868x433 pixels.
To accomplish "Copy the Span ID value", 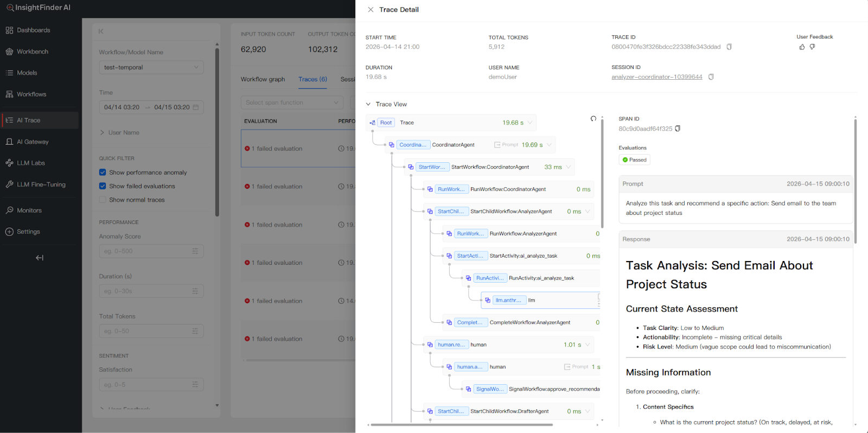I will [678, 129].
